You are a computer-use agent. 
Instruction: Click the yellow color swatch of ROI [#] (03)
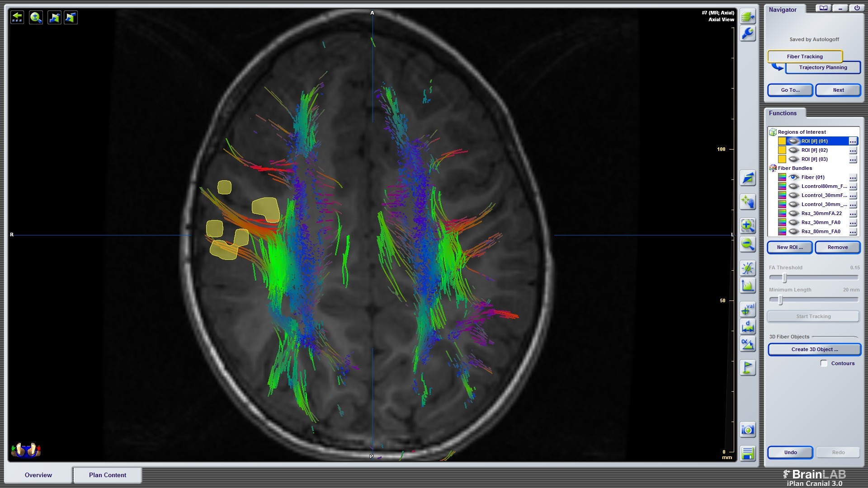782,159
